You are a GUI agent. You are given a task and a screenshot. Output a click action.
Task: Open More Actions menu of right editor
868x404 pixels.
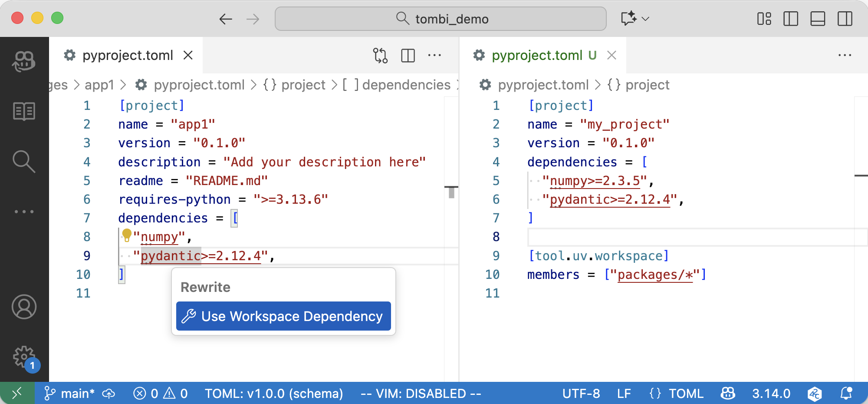[845, 56]
